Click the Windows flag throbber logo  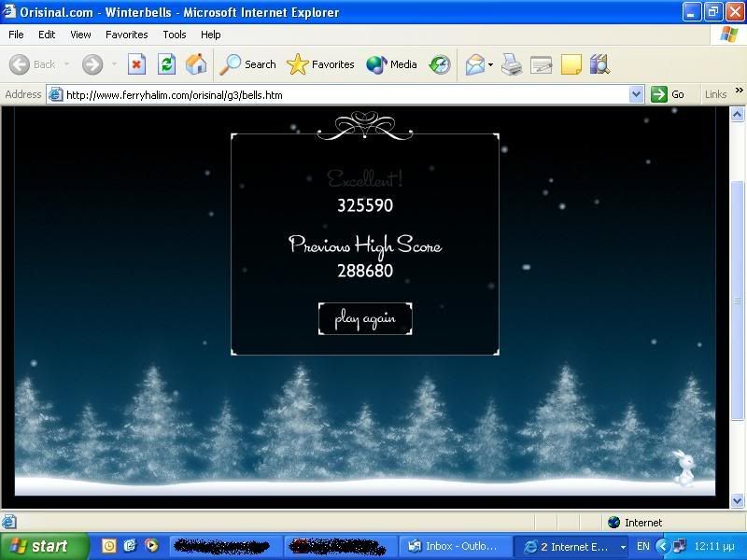coord(729,35)
